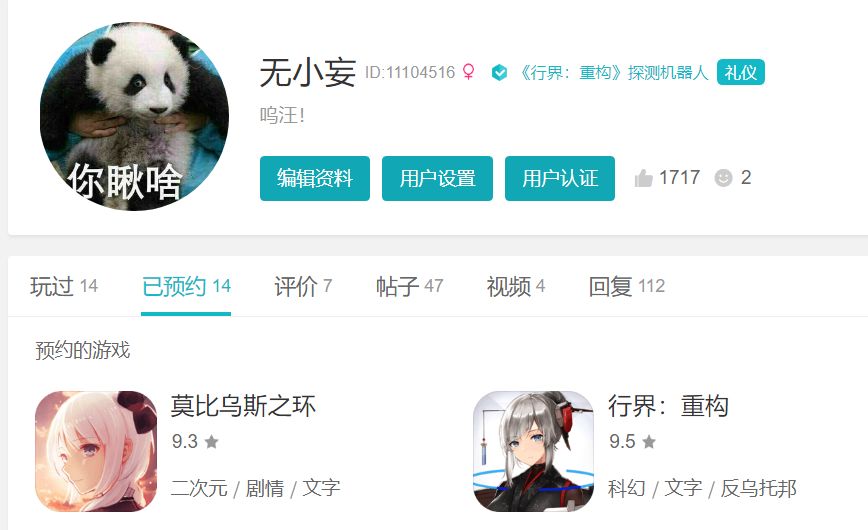This screenshot has height=530, width=868.
Task: Click the 用户认证 button
Action: click(x=560, y=178)
